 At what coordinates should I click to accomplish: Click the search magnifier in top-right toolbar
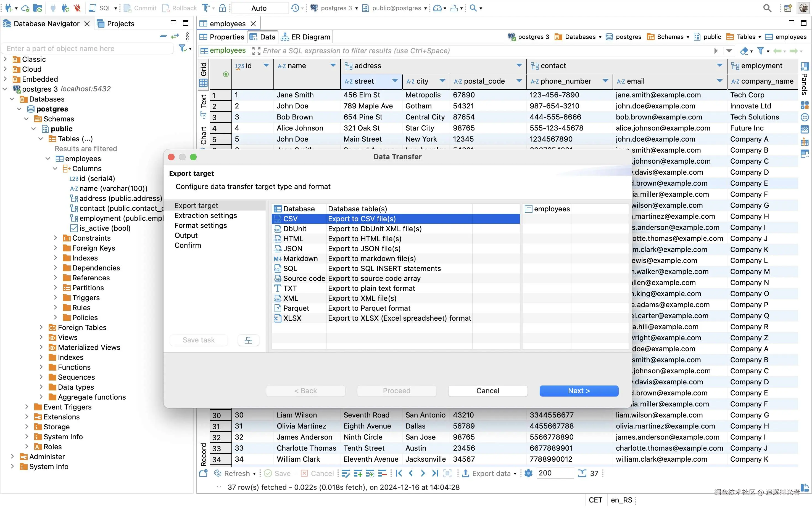point(767,8)
